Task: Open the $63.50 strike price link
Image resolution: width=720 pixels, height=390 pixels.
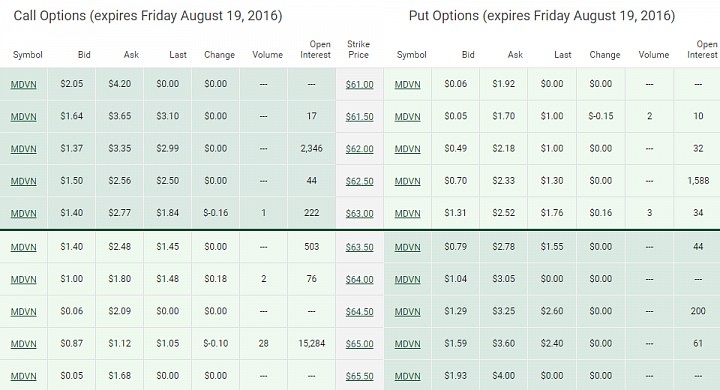Action: pos(359,247)
